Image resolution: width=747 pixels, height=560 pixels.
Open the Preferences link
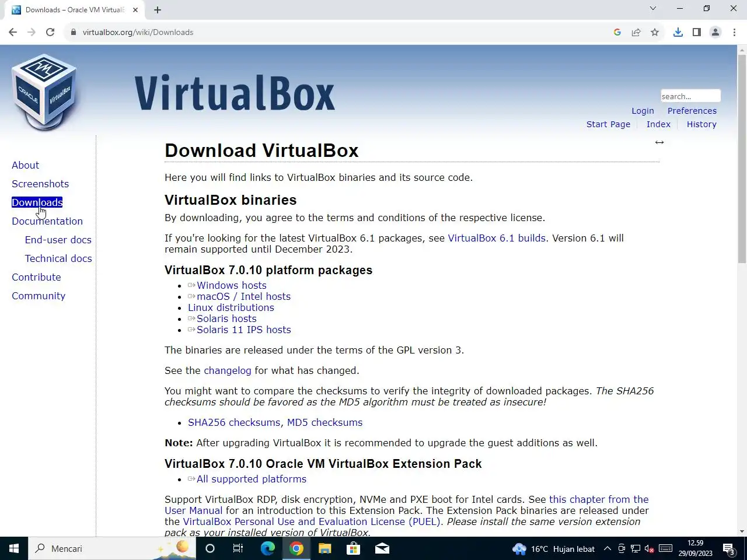[x=692, y=111]
